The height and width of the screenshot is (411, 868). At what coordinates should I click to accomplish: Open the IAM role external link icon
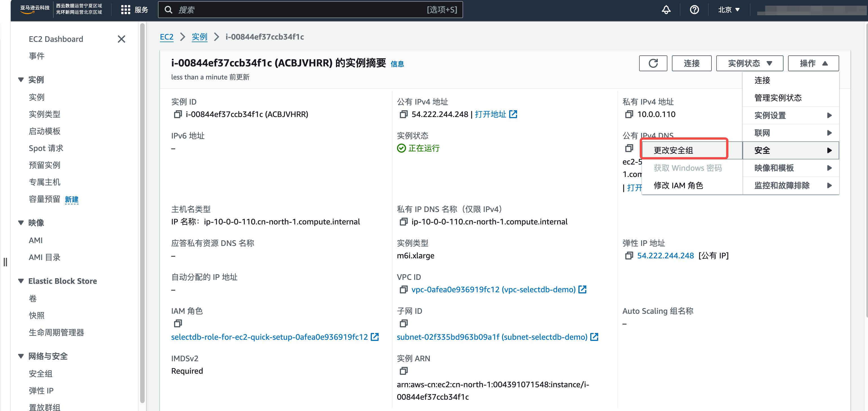coord(375,337)
